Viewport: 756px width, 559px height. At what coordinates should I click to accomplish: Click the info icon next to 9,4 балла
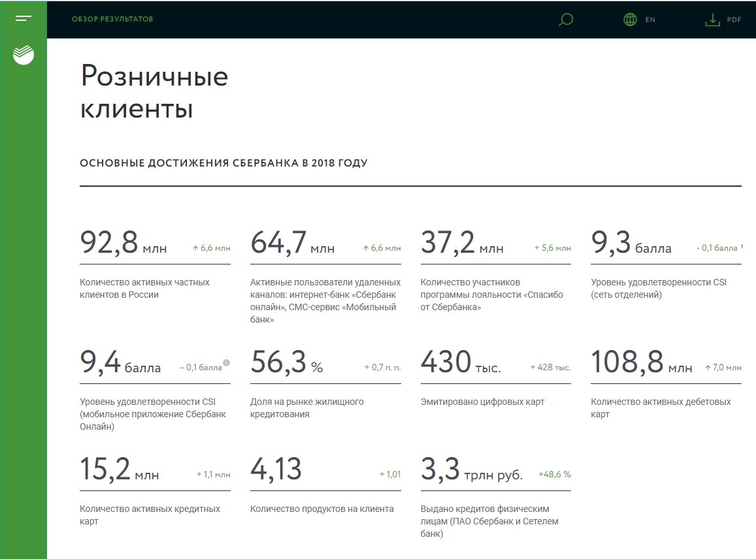point(226,363)
